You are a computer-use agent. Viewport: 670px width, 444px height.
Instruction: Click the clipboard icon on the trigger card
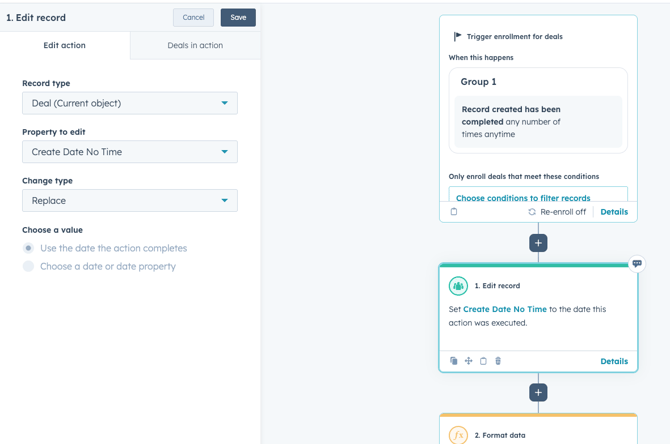coord(454,212)
